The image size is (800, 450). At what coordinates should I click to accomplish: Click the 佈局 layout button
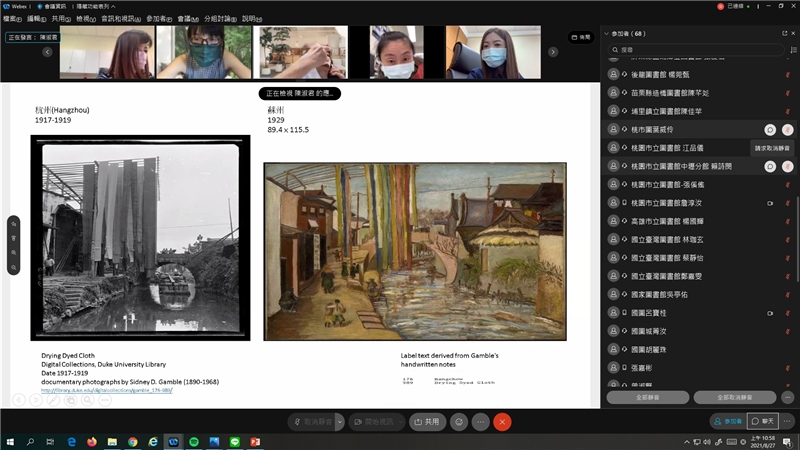coord(581,37)
